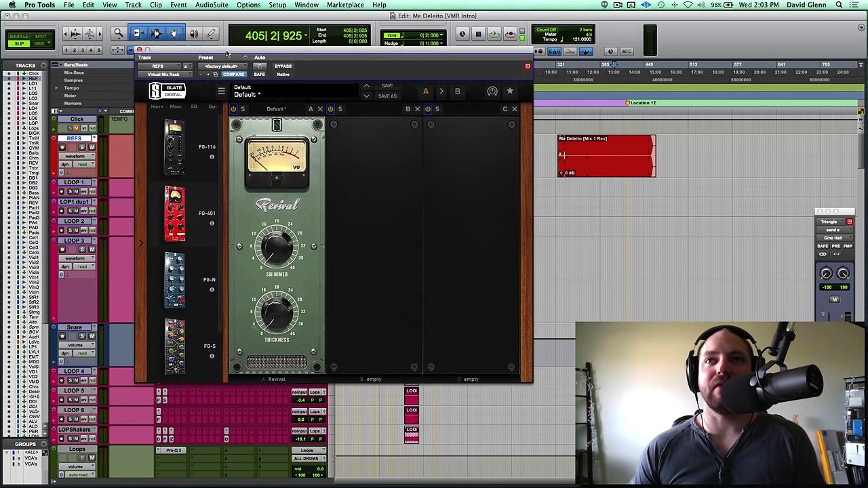Click the Me Deleito audio clip
868x488 pixels.
pos(607,156)
